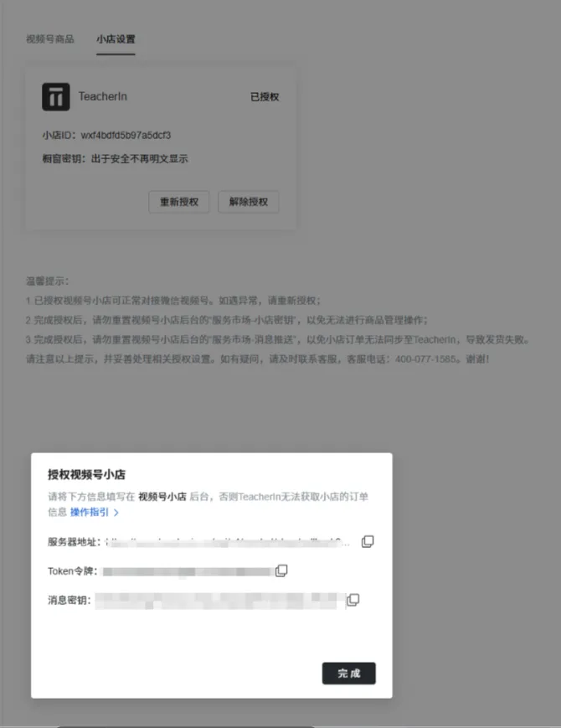This screenshot has width=561, height=728.
Task: Select the 小店设置 tab
Action: (116, 39)
